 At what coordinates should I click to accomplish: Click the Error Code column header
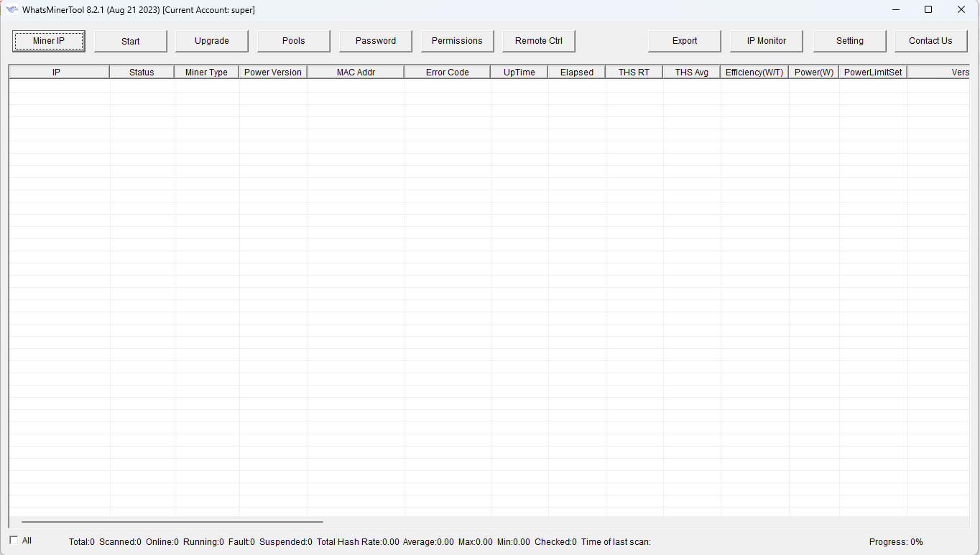[x=447, y=73]
